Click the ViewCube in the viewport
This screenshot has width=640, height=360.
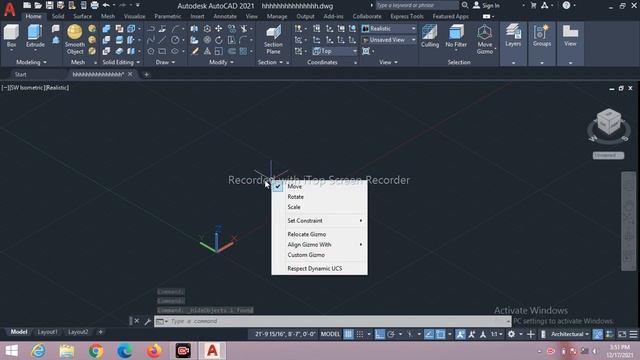point(609,122)
